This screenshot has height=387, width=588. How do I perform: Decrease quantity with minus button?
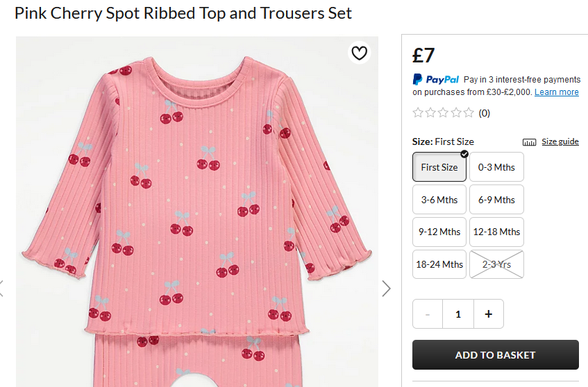point(428,314)
